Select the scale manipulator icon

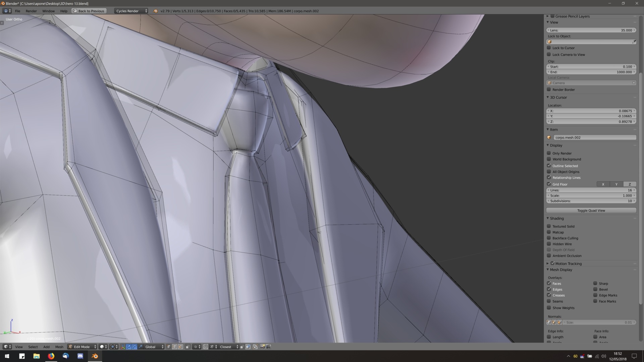click(x=141, y=347)
